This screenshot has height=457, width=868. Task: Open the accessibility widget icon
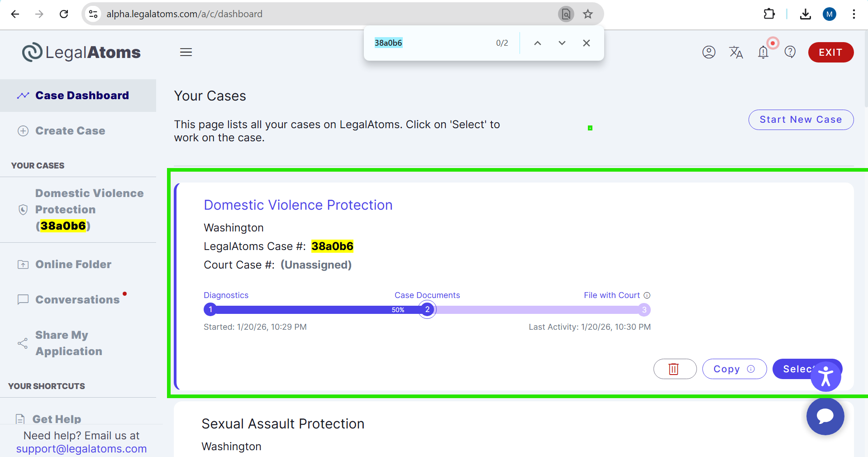coord(826,376)
